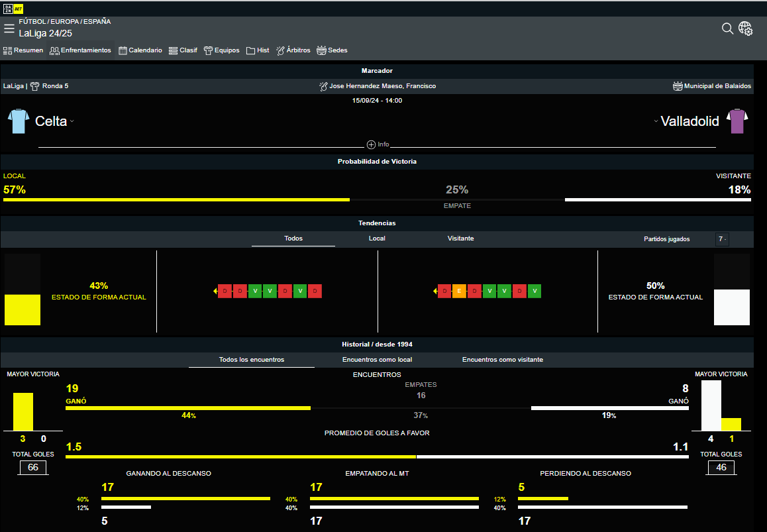This screenshot has width=767, height=532.
Task: Switch to the Calendario tab
Action: pyautogui.click(x=140, y=50)
